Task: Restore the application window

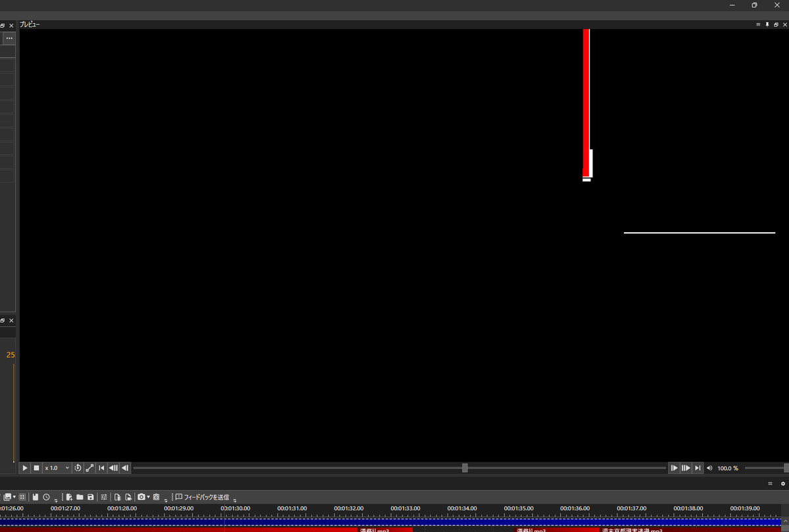Action: click(x=754, y=5)
